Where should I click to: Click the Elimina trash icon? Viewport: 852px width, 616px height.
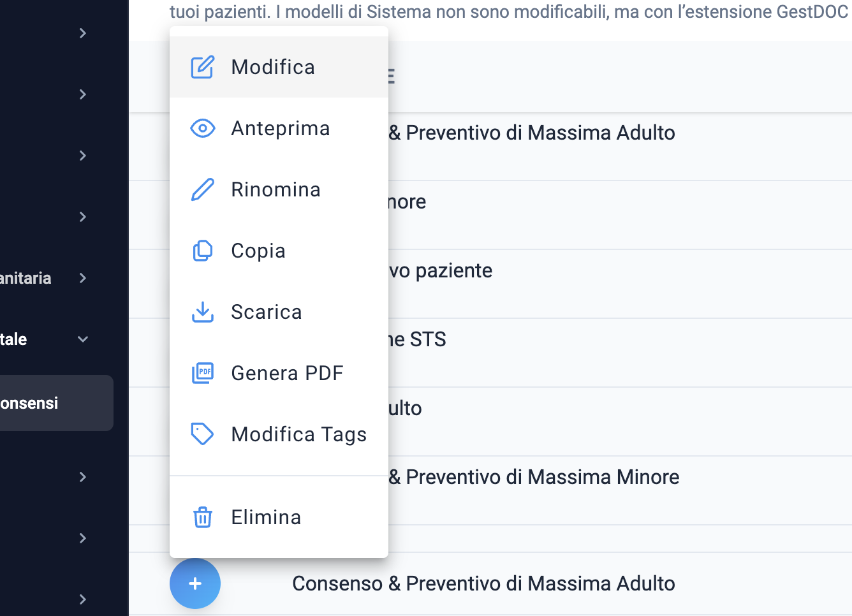pos(202,517)
